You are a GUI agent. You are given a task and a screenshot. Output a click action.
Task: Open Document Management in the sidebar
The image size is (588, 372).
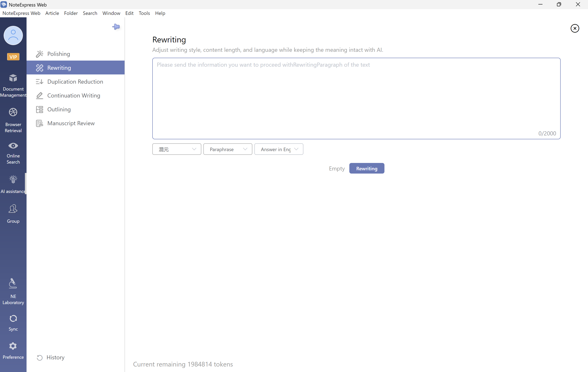pos(13,85)
